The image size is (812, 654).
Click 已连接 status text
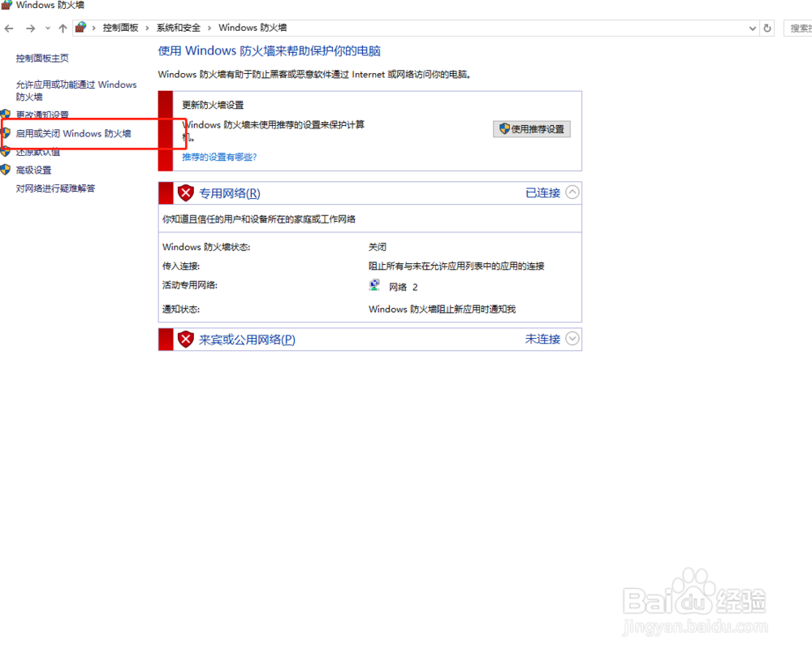point(542,193)
